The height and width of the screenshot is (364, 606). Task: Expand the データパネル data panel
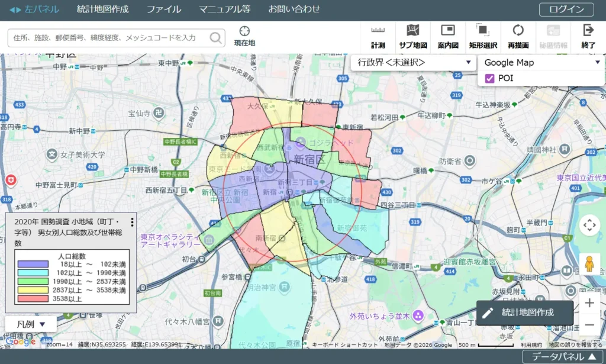pos(563,356)
